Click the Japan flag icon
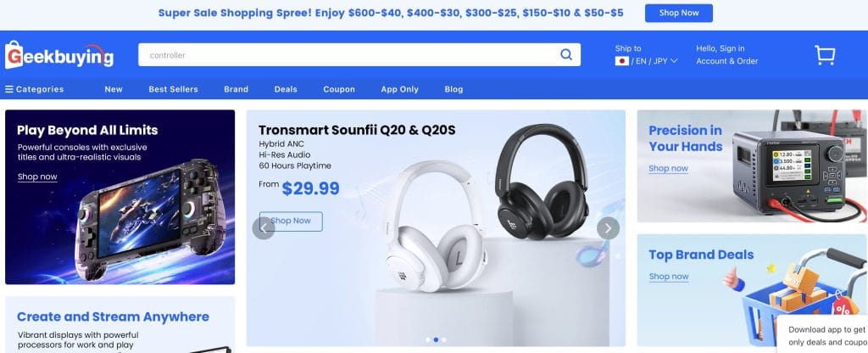Viewport: 868px width, 353px height. click(621, 61)
